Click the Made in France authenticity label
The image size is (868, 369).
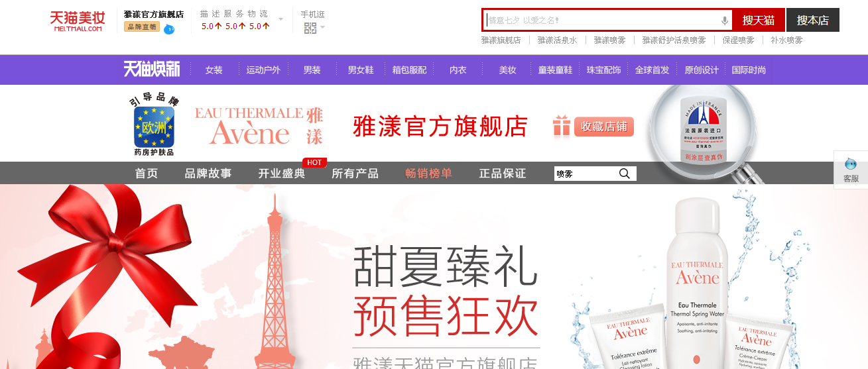click(x=703, y=130)
